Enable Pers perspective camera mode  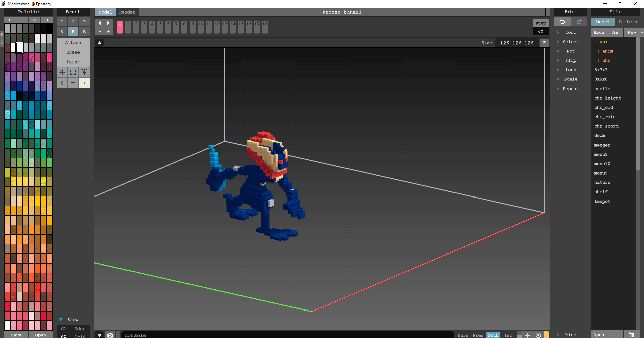(463, 335)
